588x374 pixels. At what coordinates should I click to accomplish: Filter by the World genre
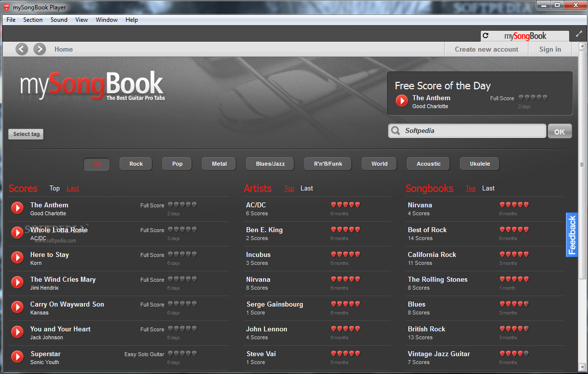pyautogui.click(x=379, y=164)
